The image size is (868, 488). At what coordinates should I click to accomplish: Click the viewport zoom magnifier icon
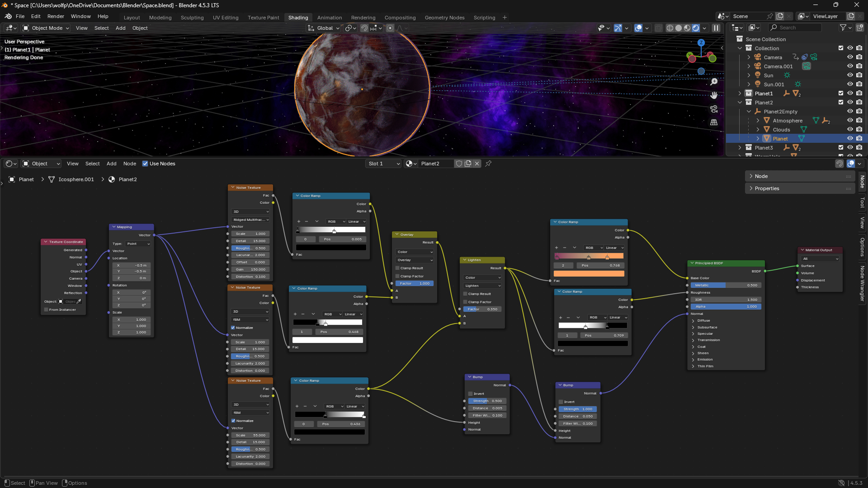click(x=714, y=82)
